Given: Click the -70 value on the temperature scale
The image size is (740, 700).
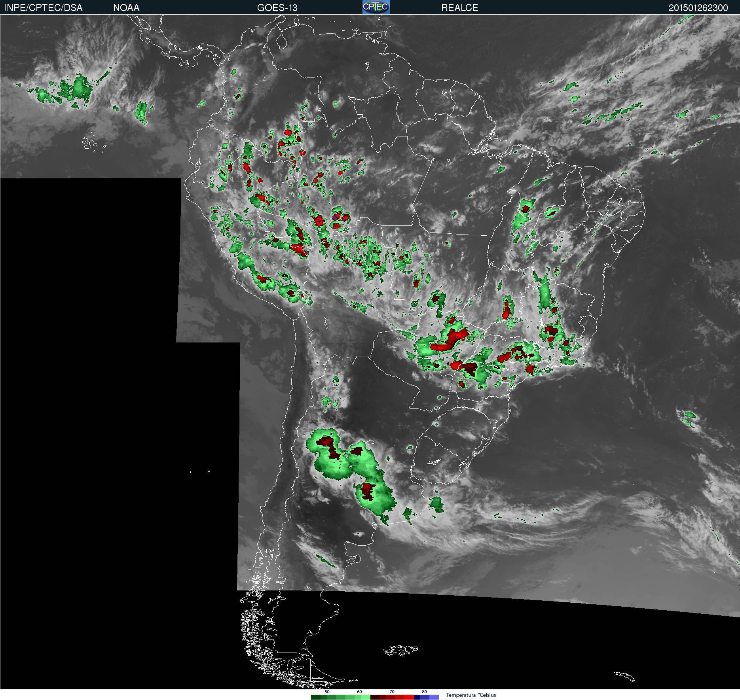Looking at the screenshot, I should pos(391,692).
